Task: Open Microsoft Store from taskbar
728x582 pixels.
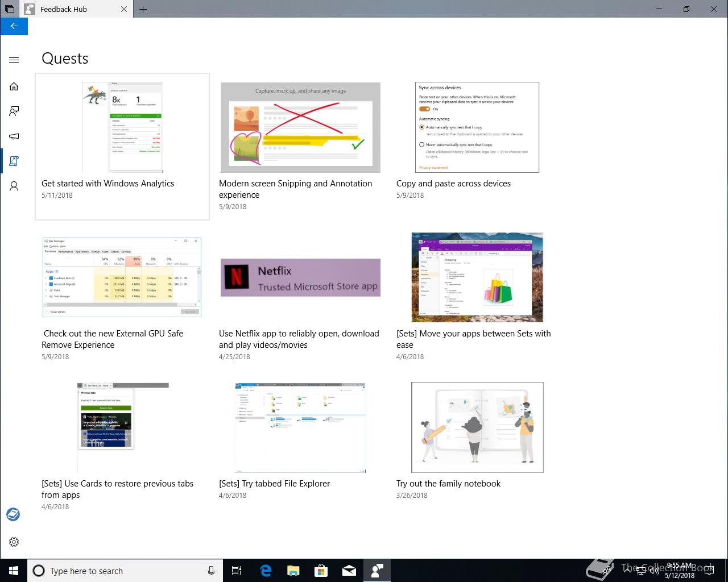Action: (321, 571)
